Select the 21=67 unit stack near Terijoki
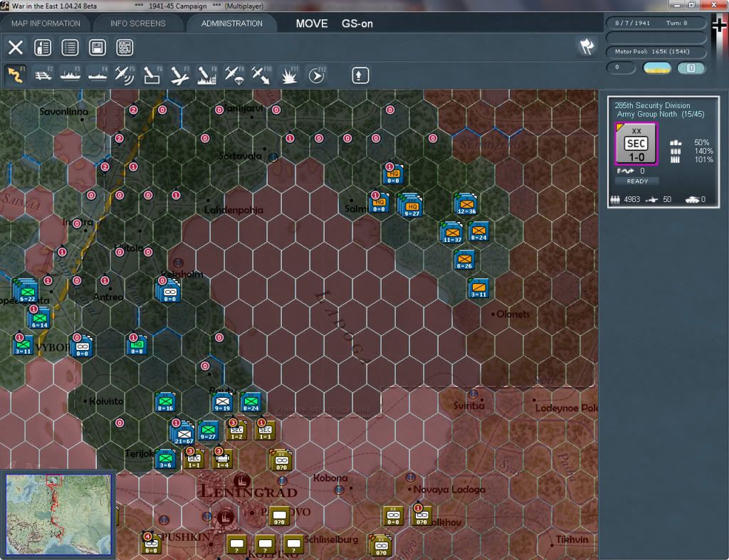The height and width of the screenshot is (560, 729). pos(184,433)
